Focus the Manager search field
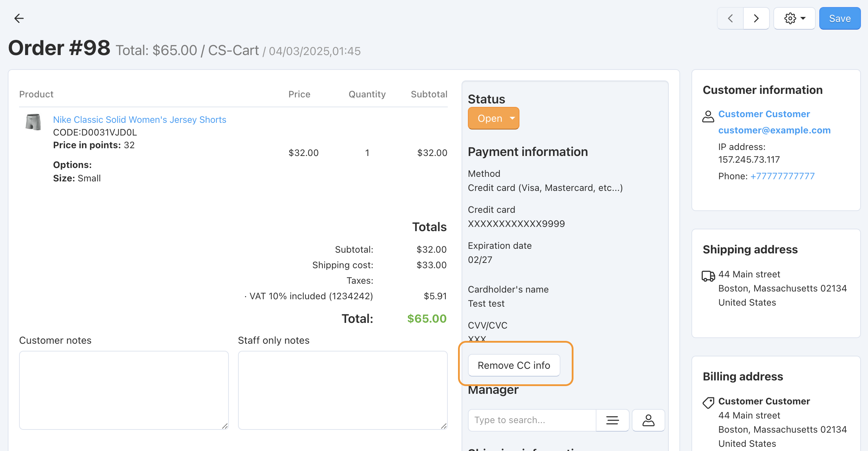This screenshot has height=451, width=868. point(532,420)
